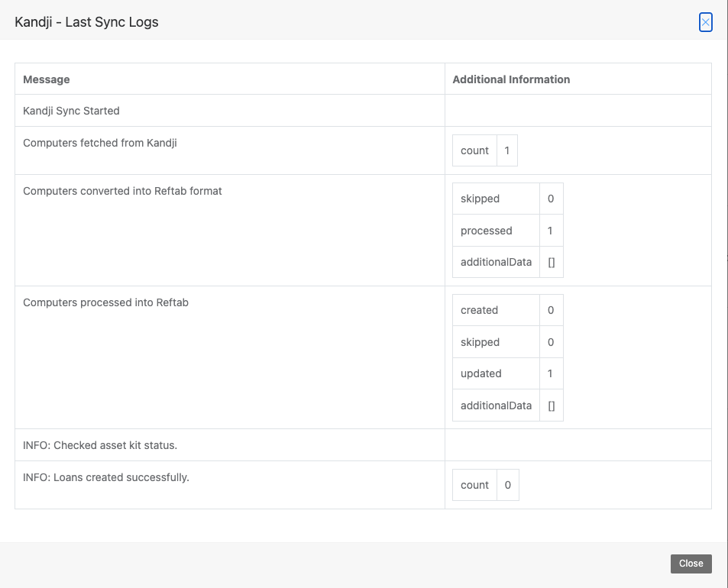Click the Kandji Sync Started row
This screenshot has height=588, width=728.
point(71,110)
